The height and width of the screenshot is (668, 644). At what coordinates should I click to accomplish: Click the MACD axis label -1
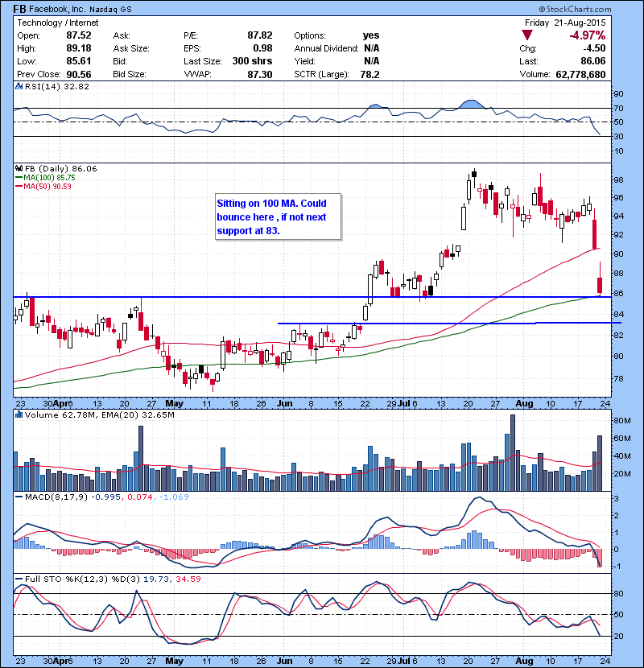point(617,567)
